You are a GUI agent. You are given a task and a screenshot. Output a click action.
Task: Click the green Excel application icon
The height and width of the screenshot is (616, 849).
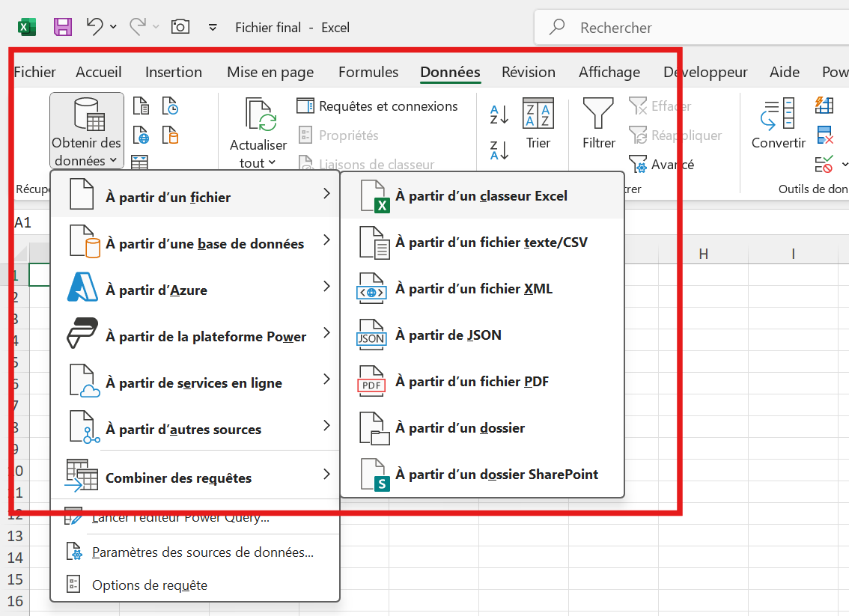coord(26,27)
